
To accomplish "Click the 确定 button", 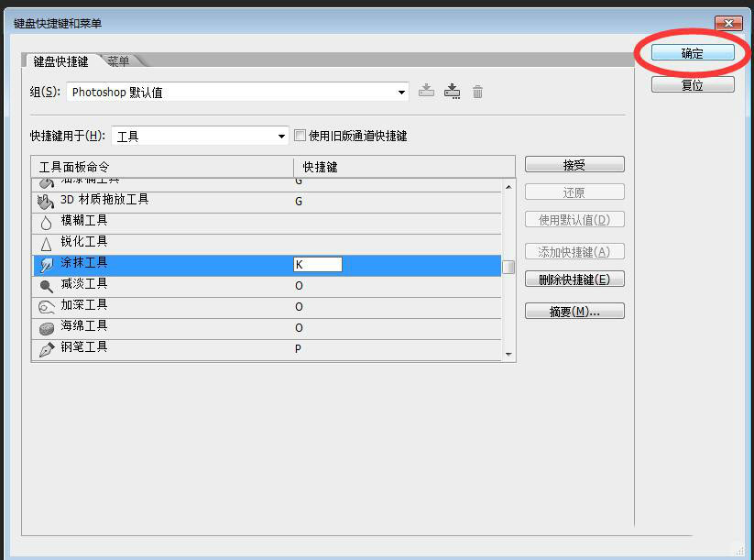I will point(693,53).
